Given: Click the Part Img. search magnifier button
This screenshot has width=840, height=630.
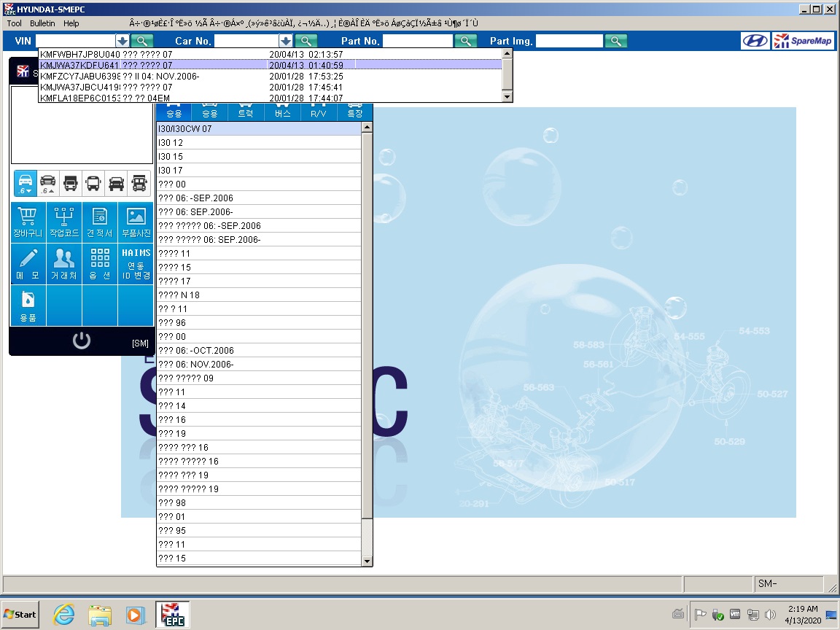Looking at the screenshot, I should pyautogui.click(x=616, y=41).
